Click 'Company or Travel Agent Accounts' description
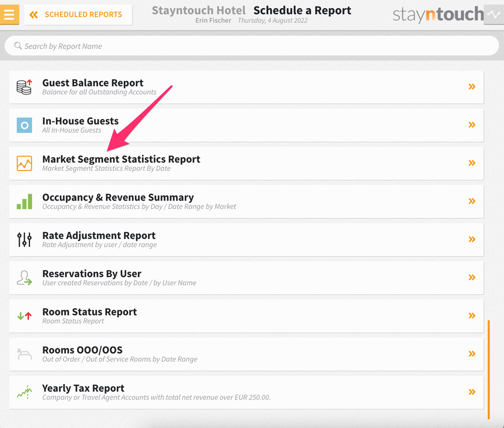This screenshot has width=504, height=428. [x=156, y=398]
